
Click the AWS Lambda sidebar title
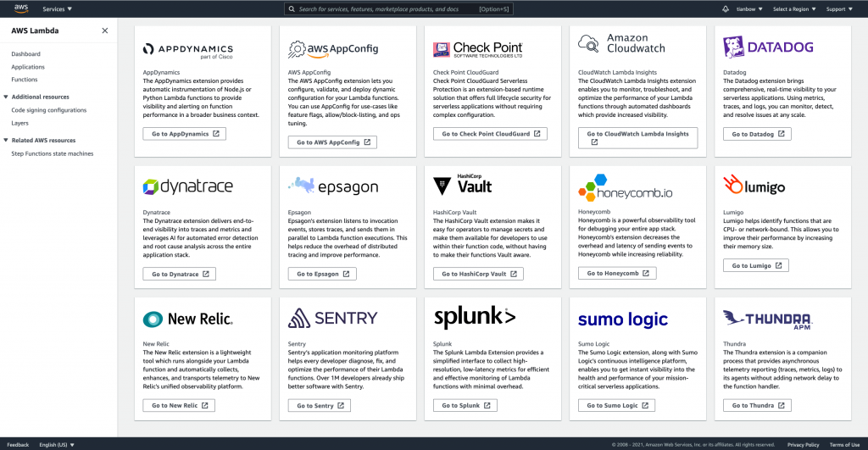pyautogui.click(x=35, y=31)
